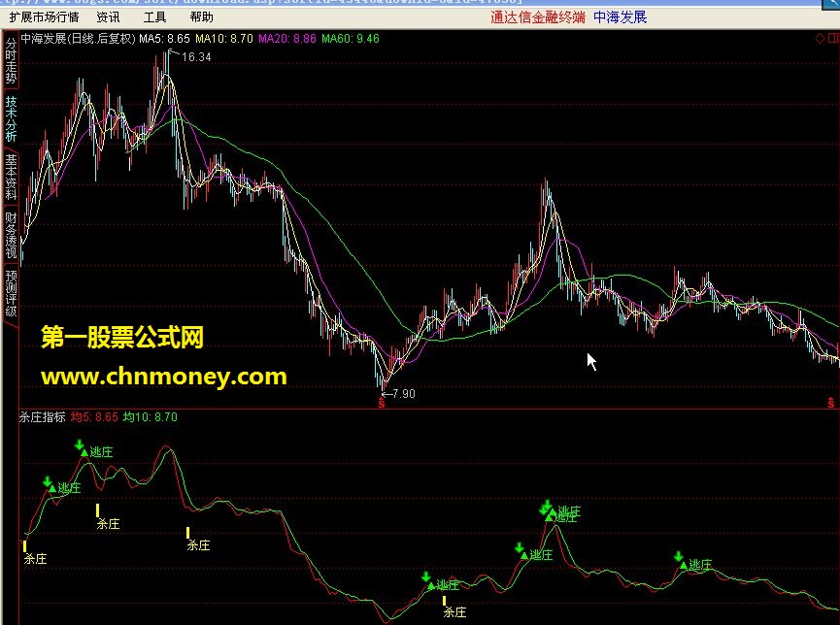This screenshot has height=625, width=840.
Task: Show the 预测评级 side tab
Action: [x=11, y=293]
